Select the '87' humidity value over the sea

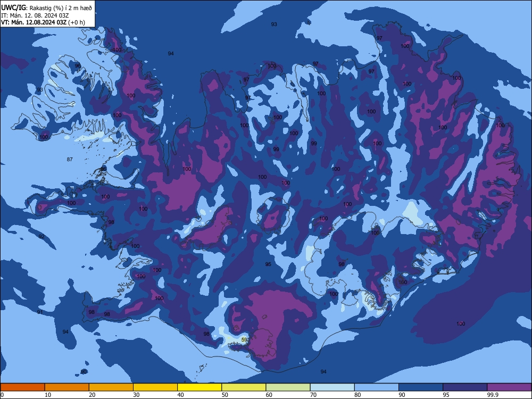[x=70, y=159]
